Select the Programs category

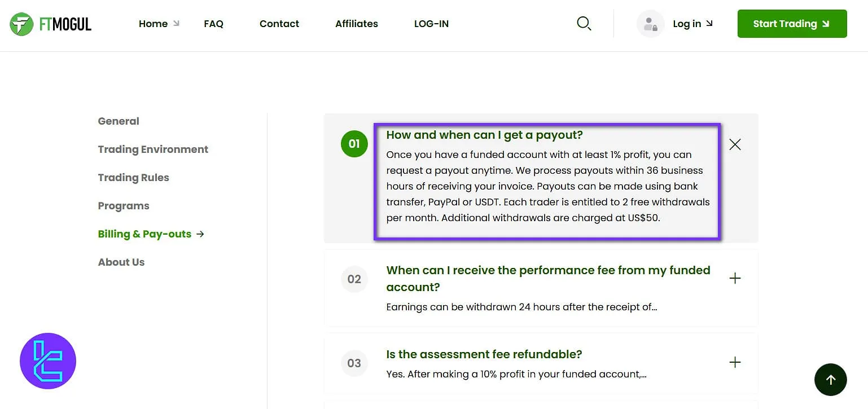coord(124,206)
